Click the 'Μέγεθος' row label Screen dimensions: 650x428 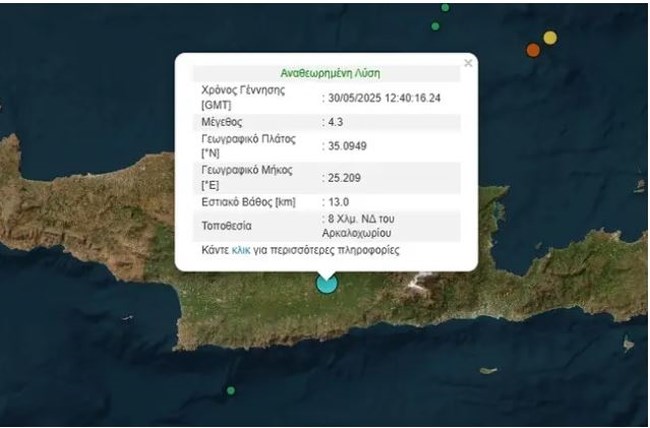225,121
